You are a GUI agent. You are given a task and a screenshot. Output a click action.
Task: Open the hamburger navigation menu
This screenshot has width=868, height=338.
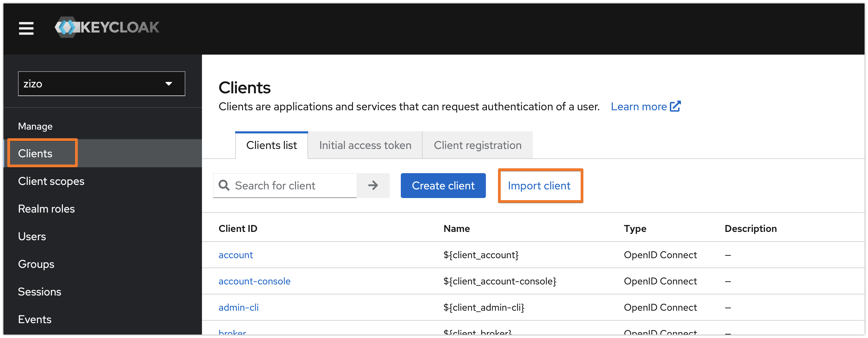coord(26,28)
